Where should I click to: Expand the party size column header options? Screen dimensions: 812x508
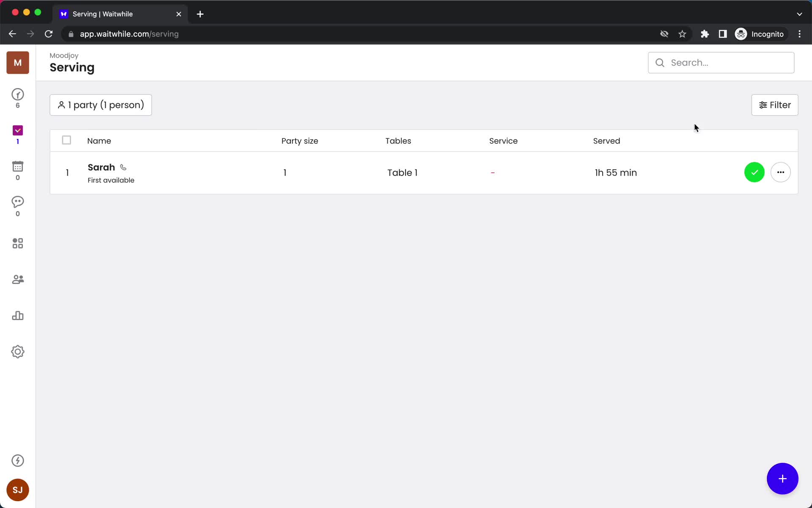(x=300, y=141)
